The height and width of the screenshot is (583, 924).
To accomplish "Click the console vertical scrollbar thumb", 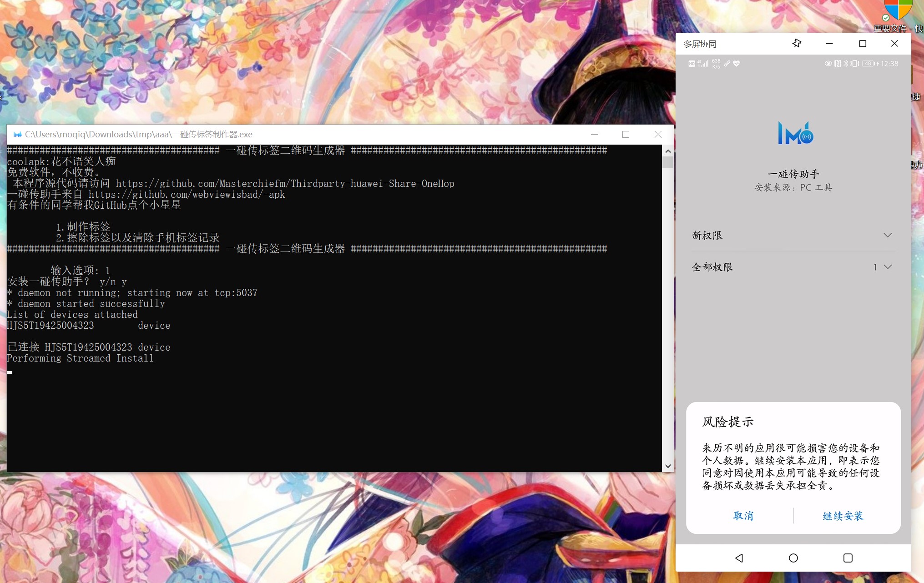I will (x=668, y=163).
